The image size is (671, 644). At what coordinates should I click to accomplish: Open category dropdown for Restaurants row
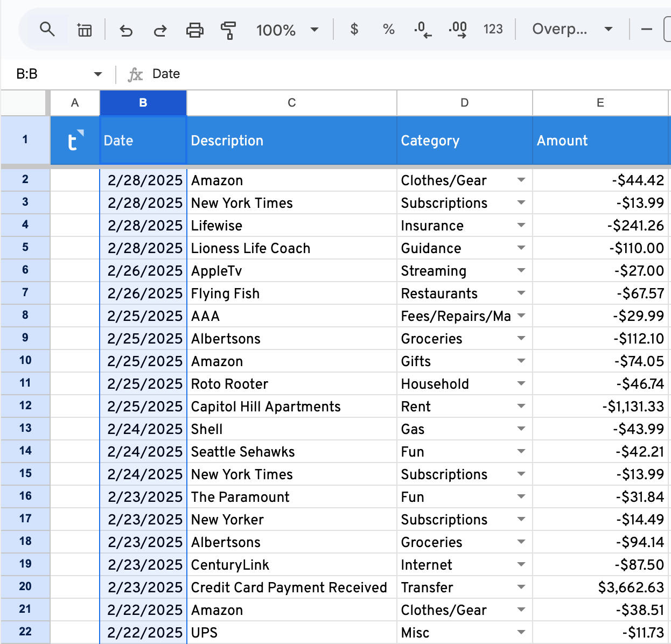[x=521, y=293]
